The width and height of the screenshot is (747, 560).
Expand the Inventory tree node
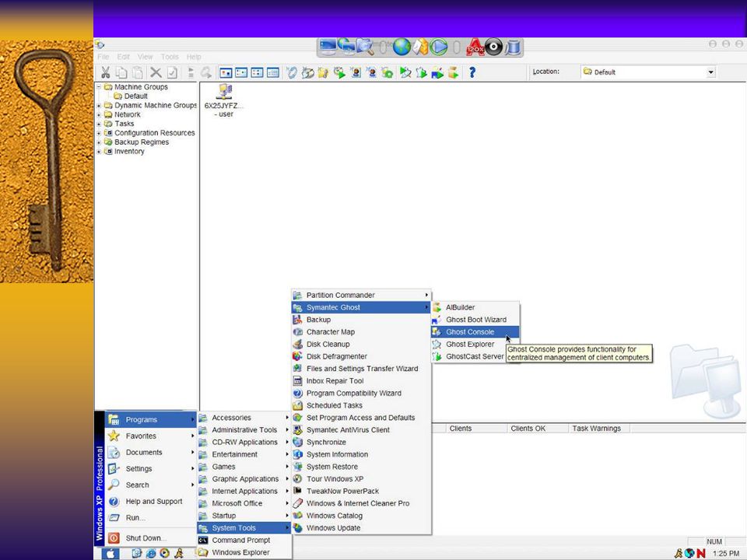(99, 152)
